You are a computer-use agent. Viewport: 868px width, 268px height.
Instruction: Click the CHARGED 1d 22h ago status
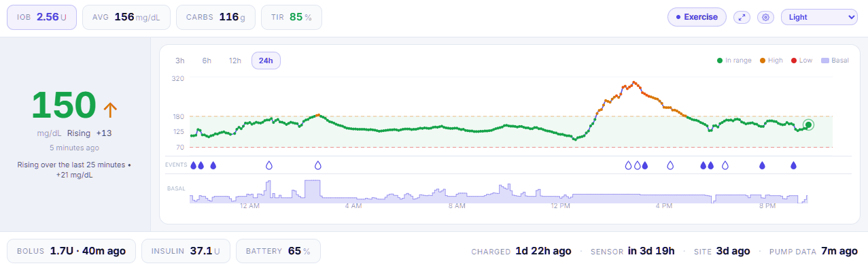[521, 251]
